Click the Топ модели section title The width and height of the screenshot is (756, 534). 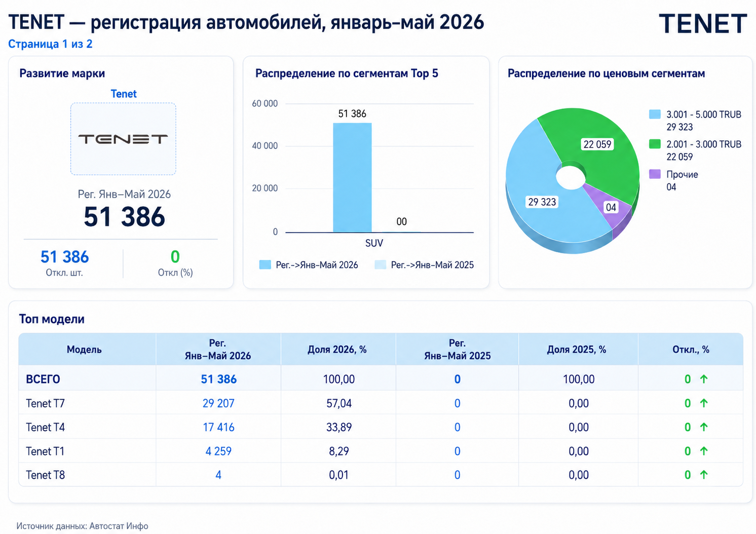tap(52, 319)
